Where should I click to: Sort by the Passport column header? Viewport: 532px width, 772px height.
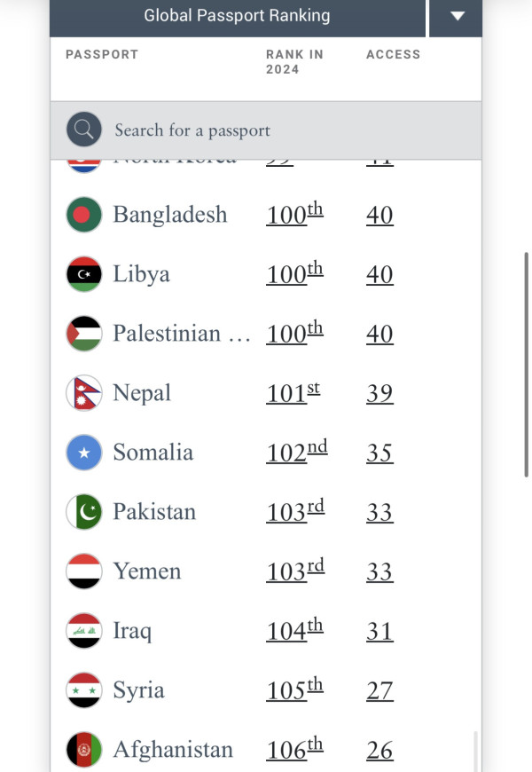102,55
